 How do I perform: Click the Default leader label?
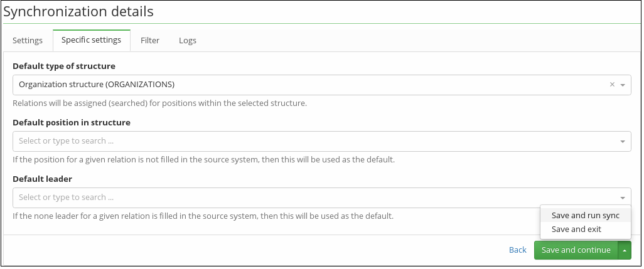coord(42,179)
